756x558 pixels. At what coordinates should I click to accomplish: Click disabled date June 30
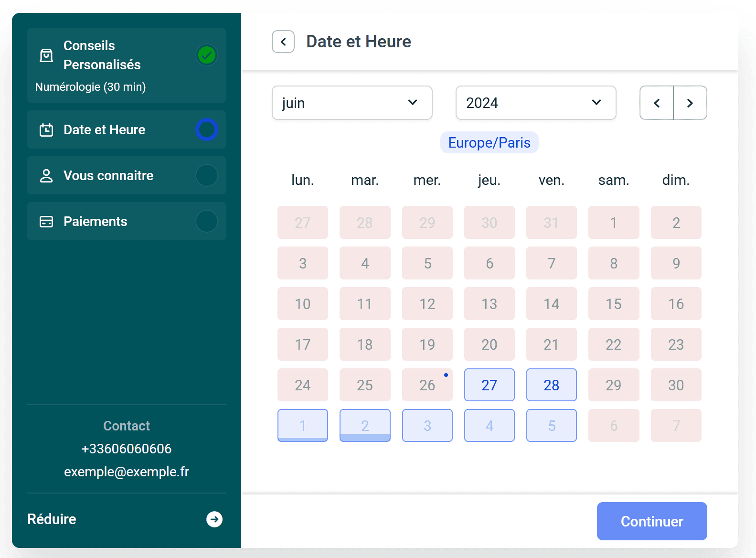coord(676,385)
